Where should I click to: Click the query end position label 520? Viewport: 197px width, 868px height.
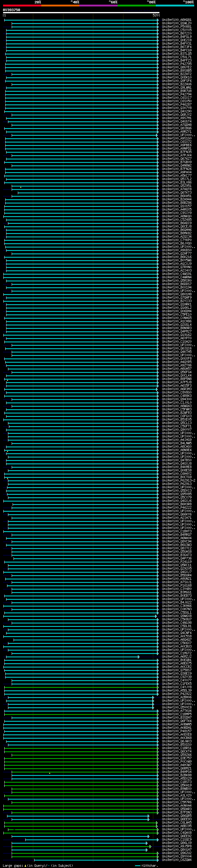[155, 15]
